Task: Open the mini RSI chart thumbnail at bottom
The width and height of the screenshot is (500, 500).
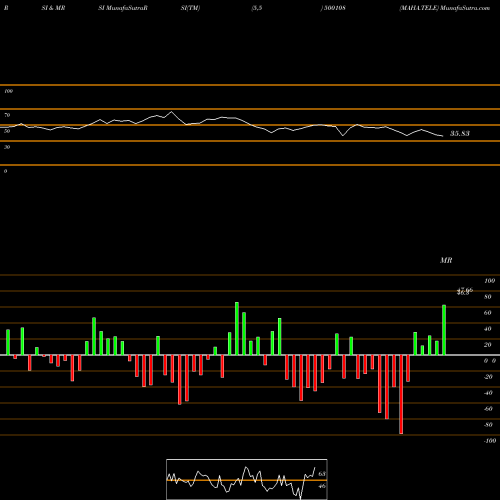Action: click(247, 479)
